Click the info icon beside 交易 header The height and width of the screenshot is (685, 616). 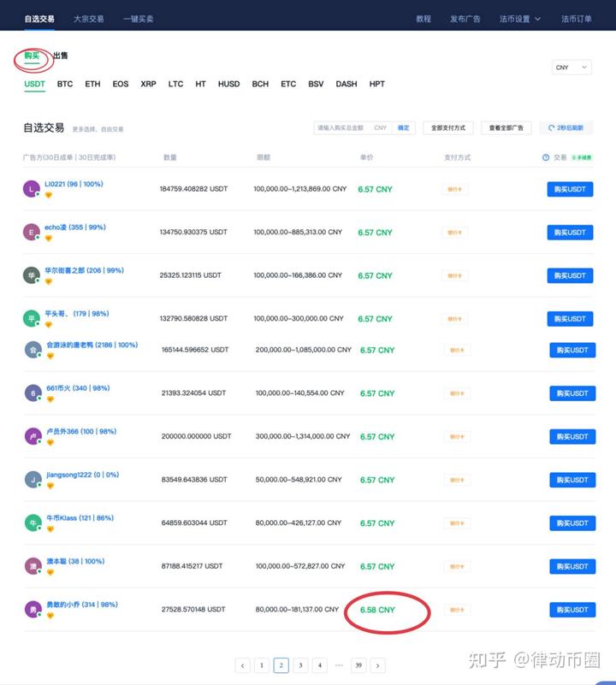coord(546,157)
